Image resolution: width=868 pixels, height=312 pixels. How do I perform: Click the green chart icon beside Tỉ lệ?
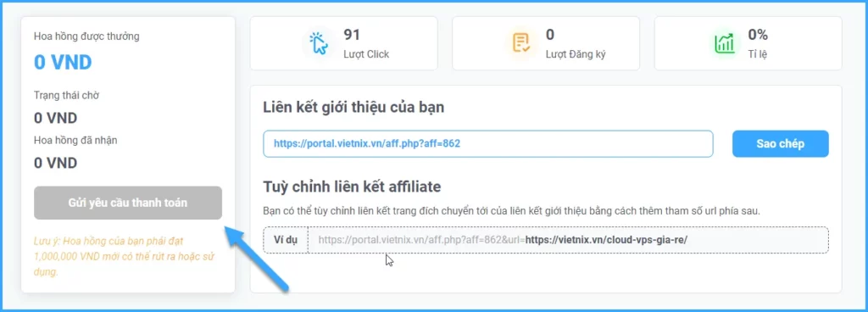tap(724, 43)
